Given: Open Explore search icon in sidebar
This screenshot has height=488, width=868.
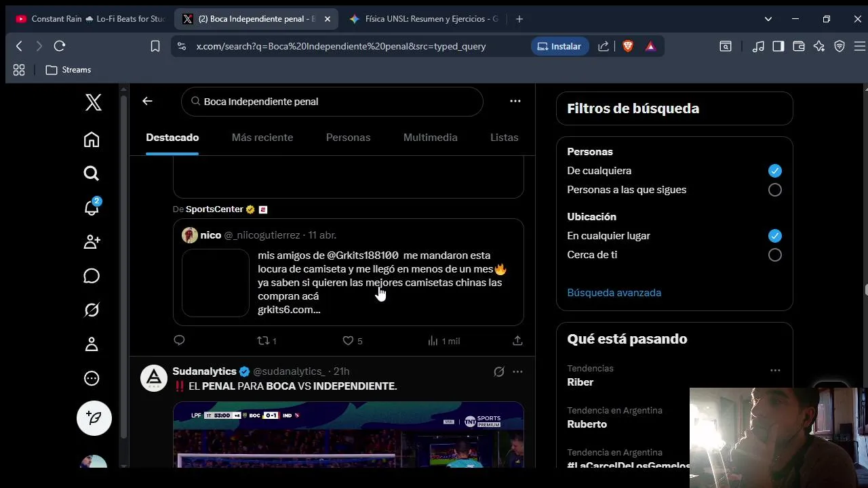Looking at the screenshot, I should (x=92, y=174).
